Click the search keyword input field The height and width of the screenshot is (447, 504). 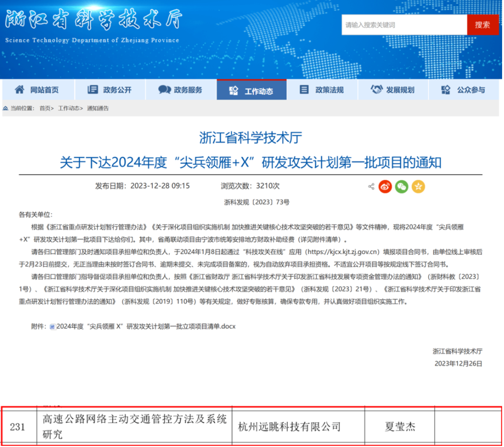pos(404,25)
